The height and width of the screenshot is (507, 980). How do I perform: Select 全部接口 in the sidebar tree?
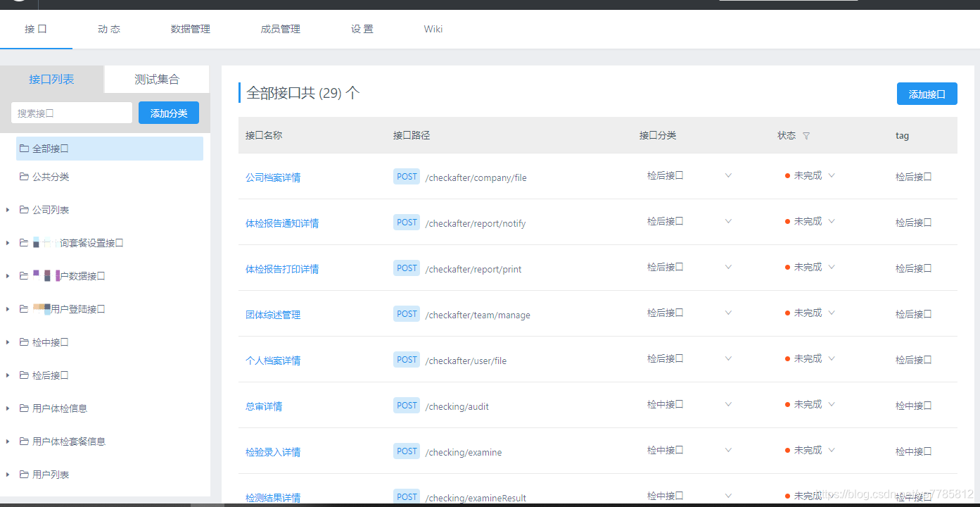pyautogui.click(x=110, y=149)
